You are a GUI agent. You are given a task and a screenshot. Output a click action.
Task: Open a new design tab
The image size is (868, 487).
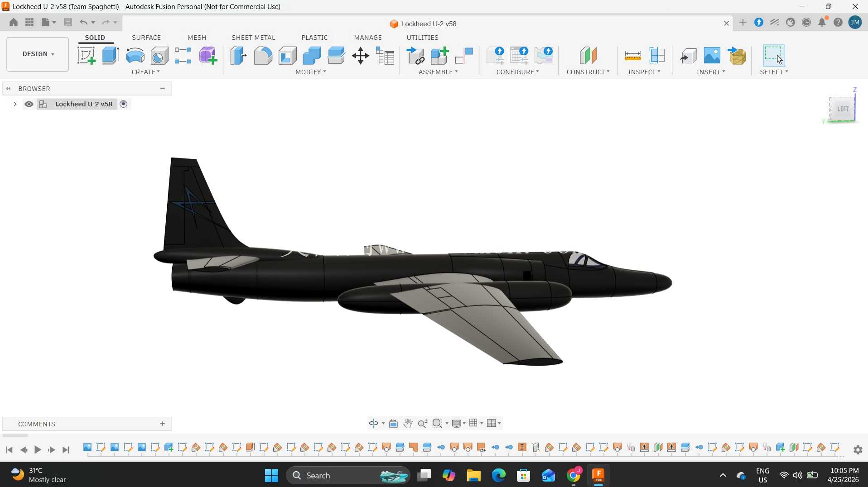point(743,23)
